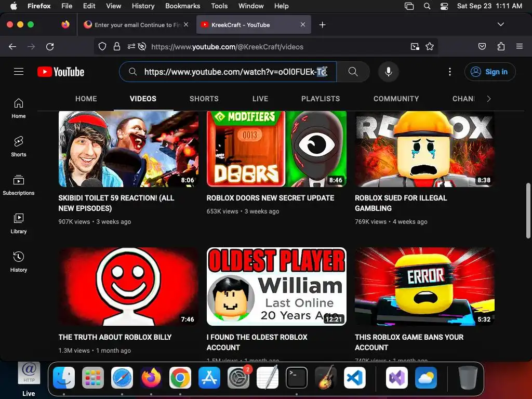Open the Firefox View pinned tab

click(65, 24)
